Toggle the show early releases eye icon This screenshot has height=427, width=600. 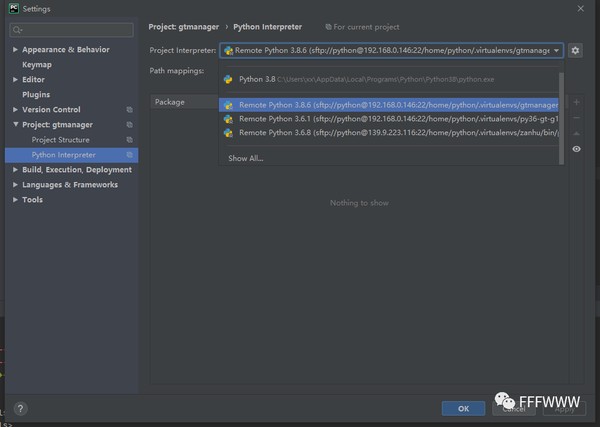[x=576, y=149]
